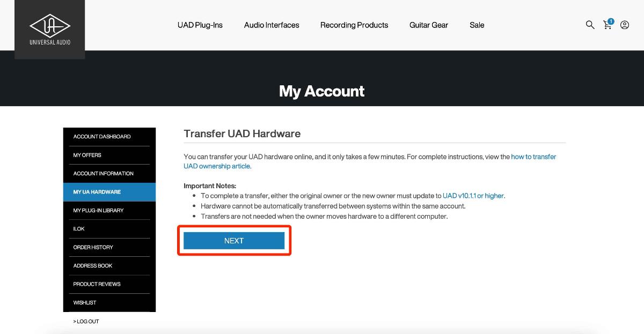Go to the Sale page
644x334 pixels.
(477, 25)
